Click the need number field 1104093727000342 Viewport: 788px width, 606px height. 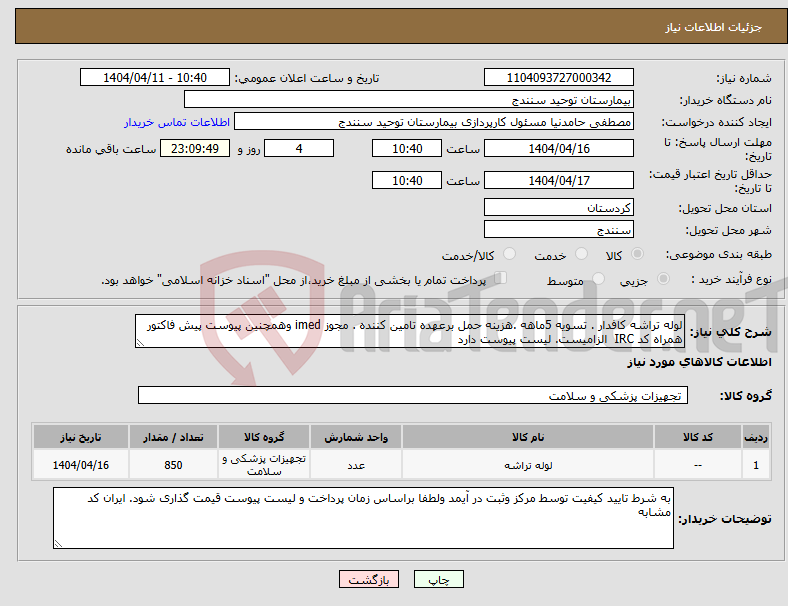[x=558, y=77]
